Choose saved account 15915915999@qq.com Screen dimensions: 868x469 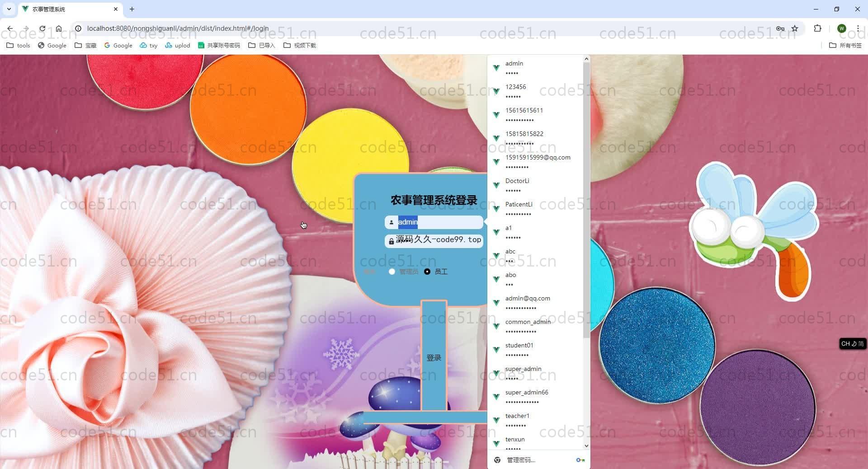coord(535,162)
